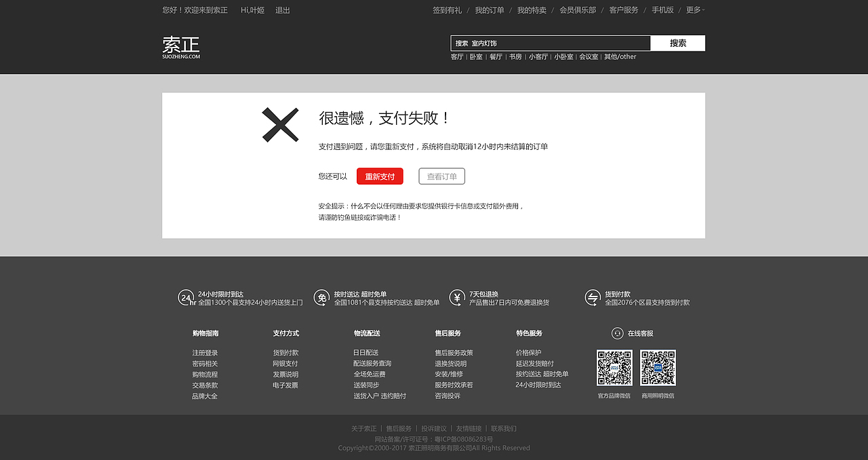Click the red 重新支付 button
The height and width of the screenshot is (460, 868).
coord(379,176)
